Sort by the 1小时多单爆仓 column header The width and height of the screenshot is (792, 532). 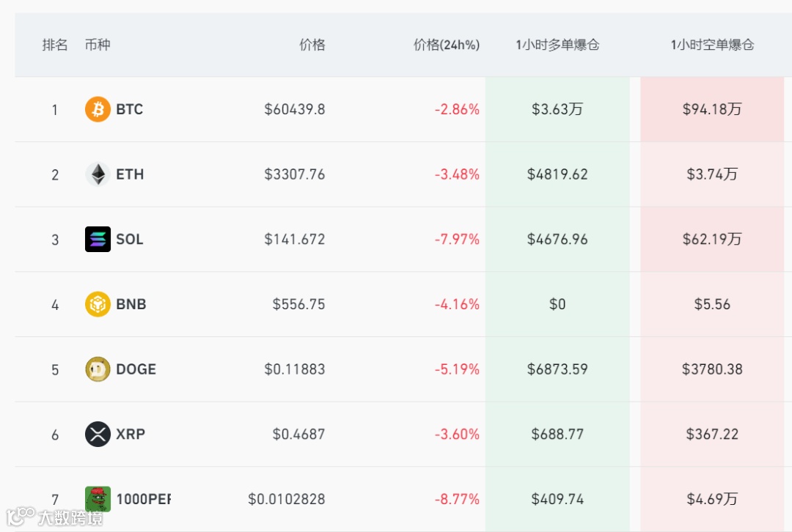(557, 45)
